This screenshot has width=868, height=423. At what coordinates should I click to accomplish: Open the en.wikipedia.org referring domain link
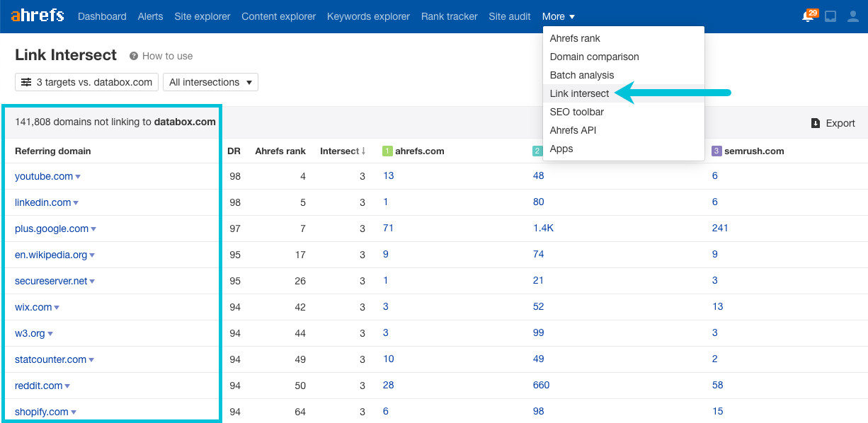click(51, 255)
